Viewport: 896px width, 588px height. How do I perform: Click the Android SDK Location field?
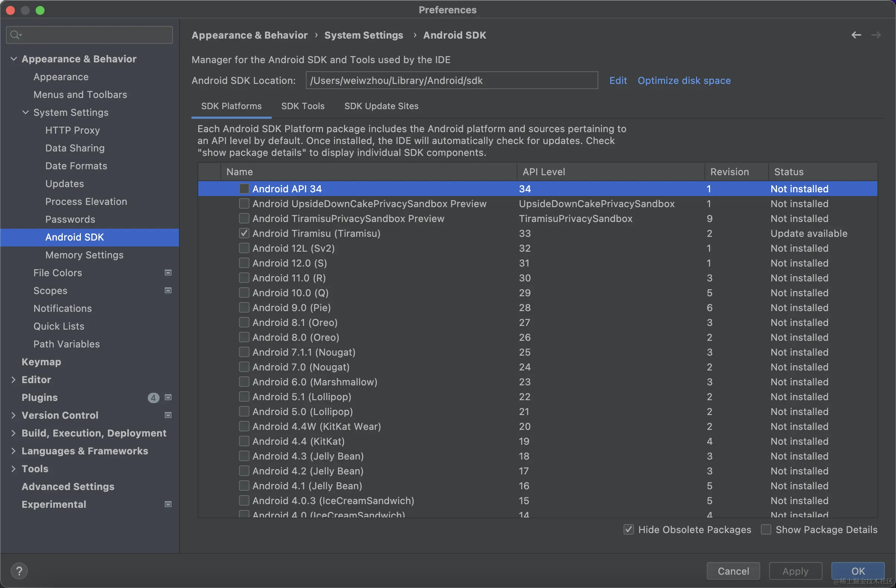point(451,81)
